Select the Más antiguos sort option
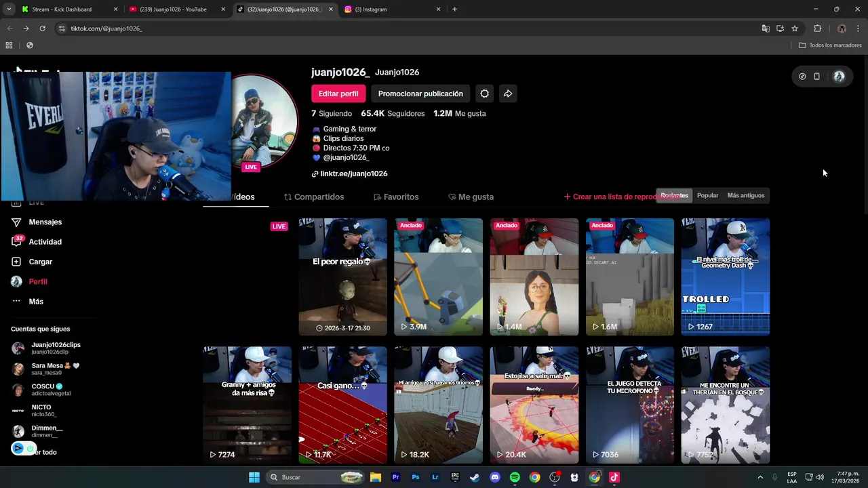The image size is (868, 488). (x=746, y=195)
